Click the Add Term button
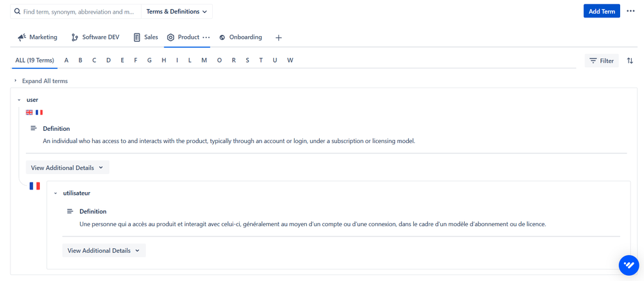 (x=601, y=11)
